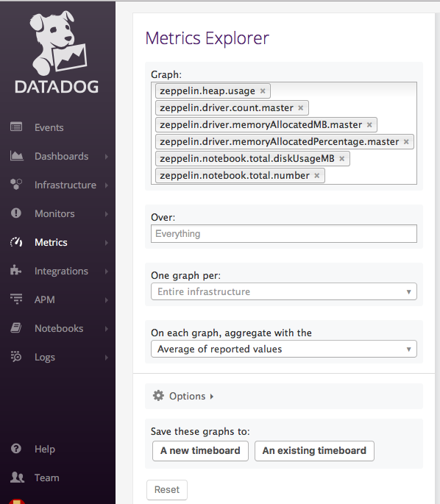Click the Over 'Everything' input field
Viewport: 440px width, 504px height.
[284, 234]
